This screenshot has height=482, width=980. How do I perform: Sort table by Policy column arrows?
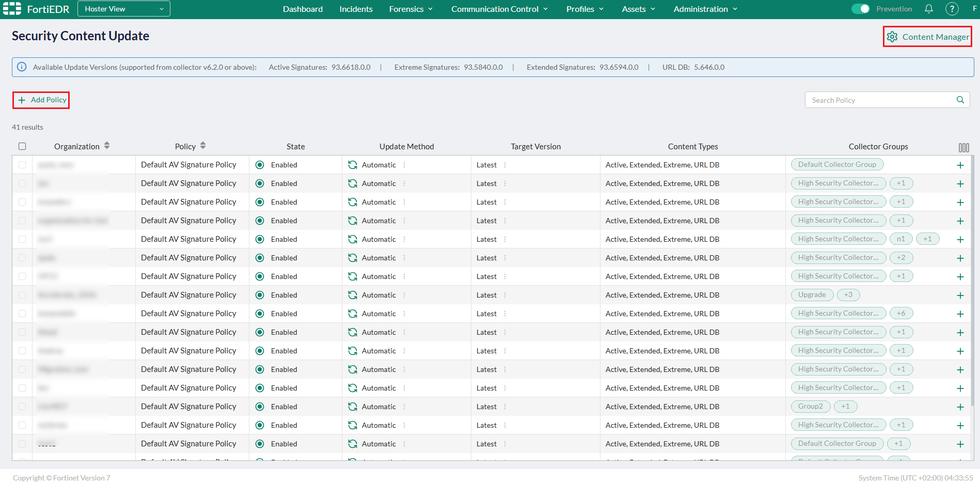203,146
